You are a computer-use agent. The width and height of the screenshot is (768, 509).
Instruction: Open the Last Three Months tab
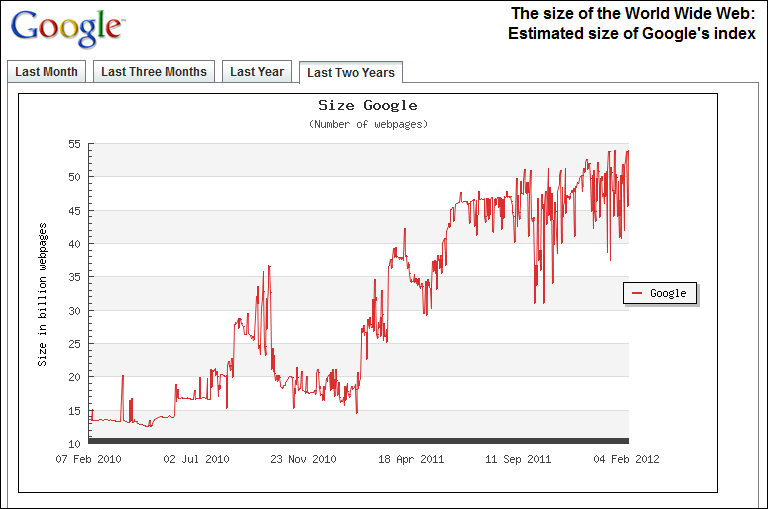153,72
